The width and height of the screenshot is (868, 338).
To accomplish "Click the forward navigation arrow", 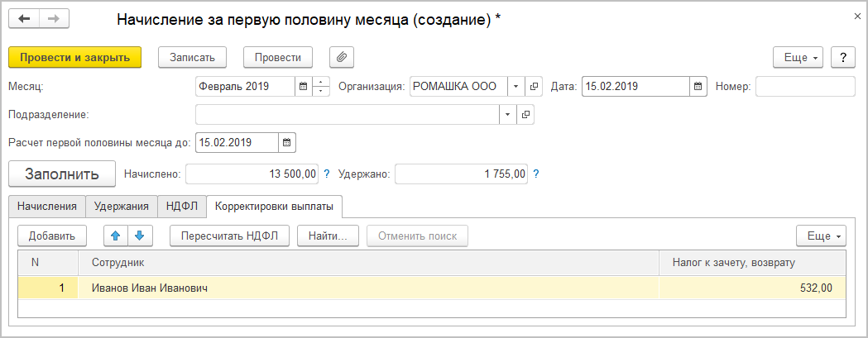I will (x=54, y=19).
